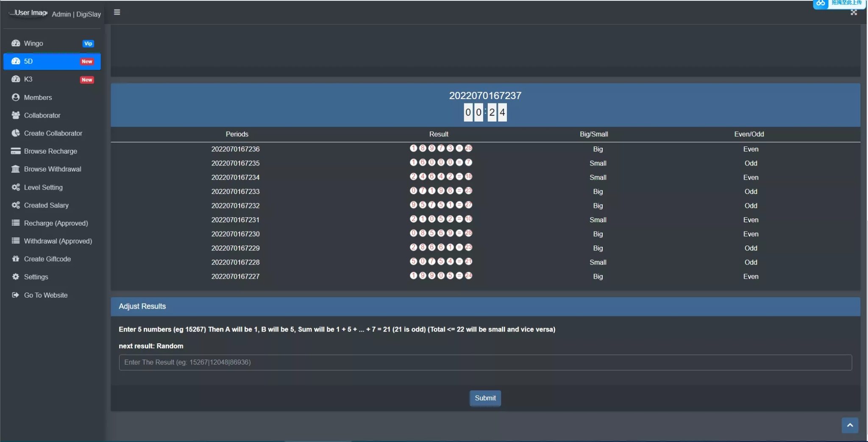Click the fullscreen expand icon

tap(854, 13)
